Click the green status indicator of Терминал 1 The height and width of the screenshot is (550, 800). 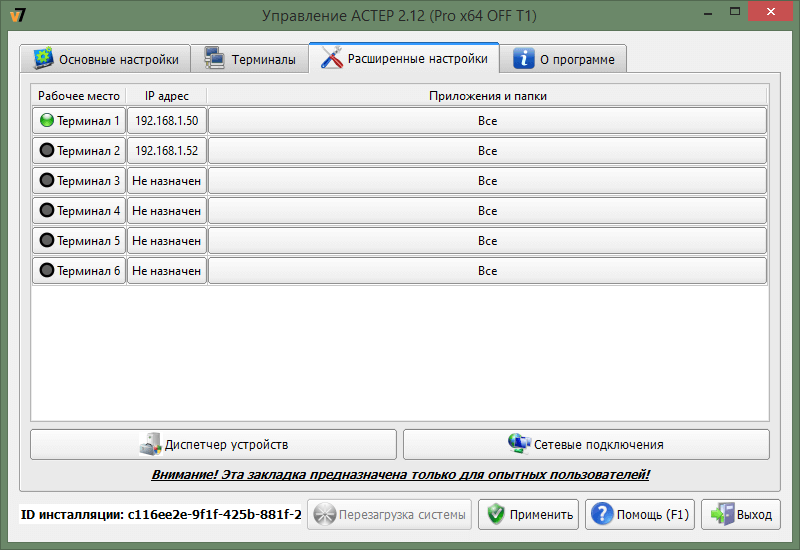point(46,120)
